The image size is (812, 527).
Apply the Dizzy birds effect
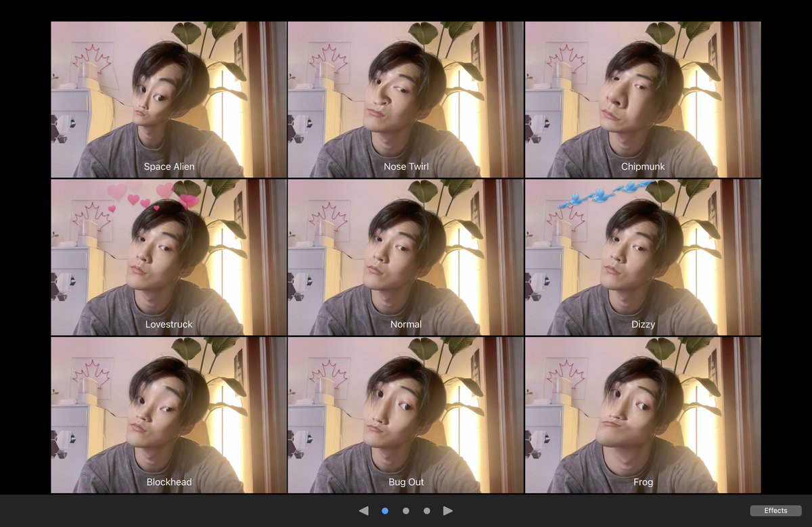click(x=643, y=257)
